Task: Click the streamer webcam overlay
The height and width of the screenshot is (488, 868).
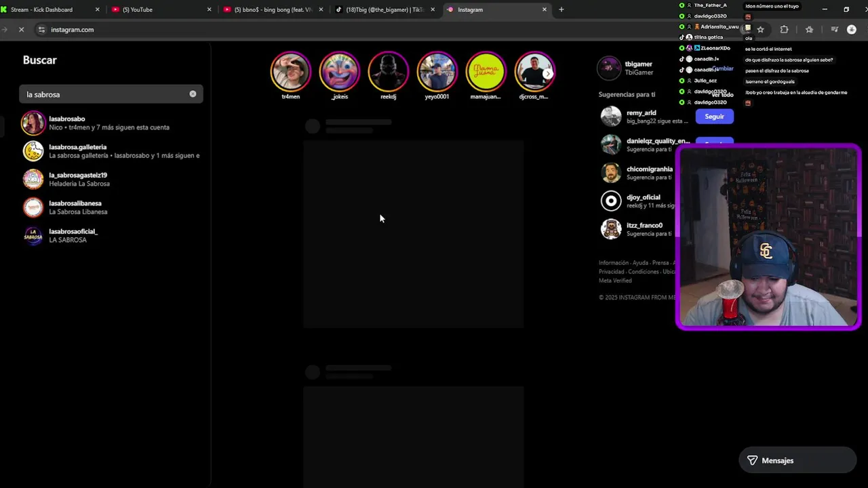Action: (x=768, y=237)
